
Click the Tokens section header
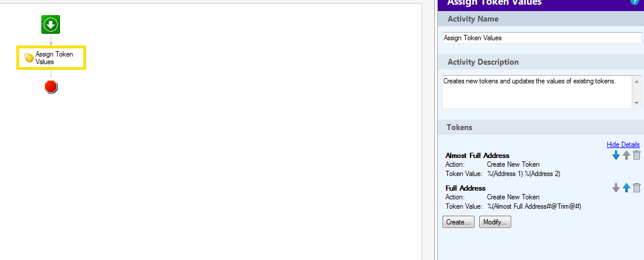tap(541, 127)
